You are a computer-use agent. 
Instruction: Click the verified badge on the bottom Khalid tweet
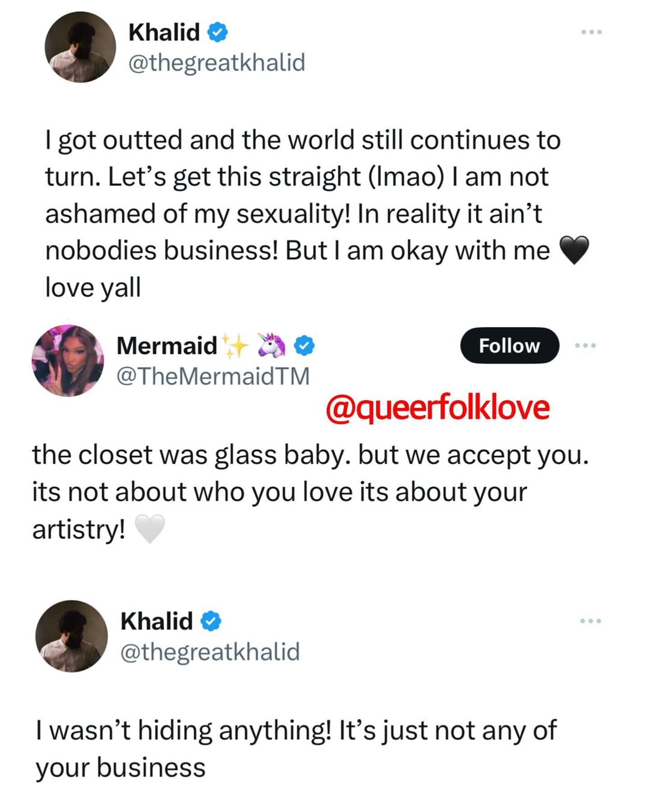coord(211,622)
